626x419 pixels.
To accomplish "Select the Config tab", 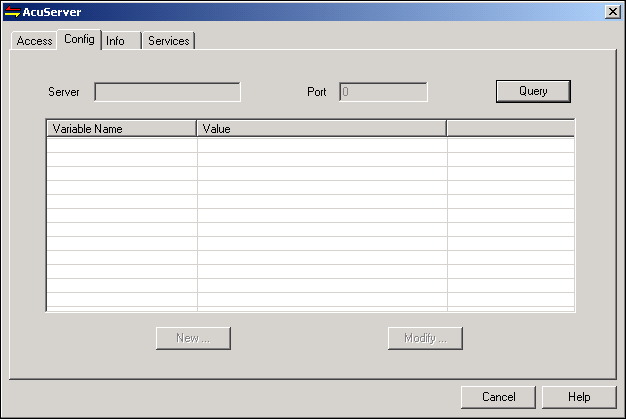I will click(79, 39).
